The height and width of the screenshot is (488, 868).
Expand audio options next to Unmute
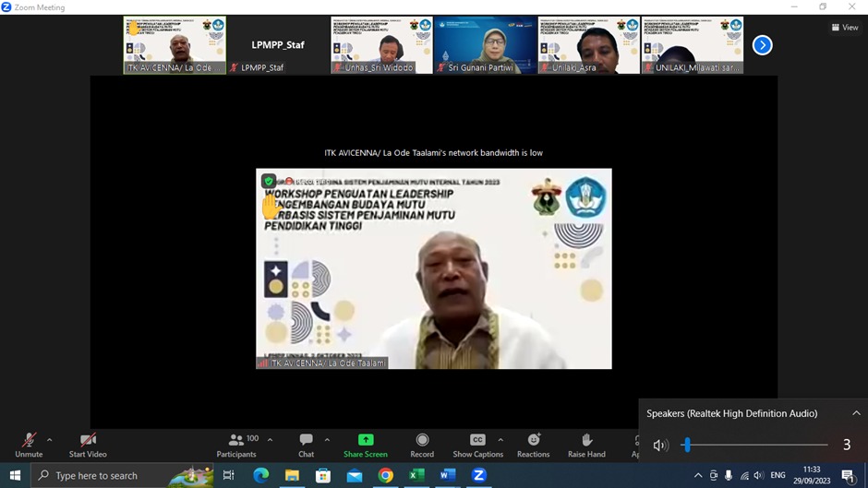coord(49,440)
